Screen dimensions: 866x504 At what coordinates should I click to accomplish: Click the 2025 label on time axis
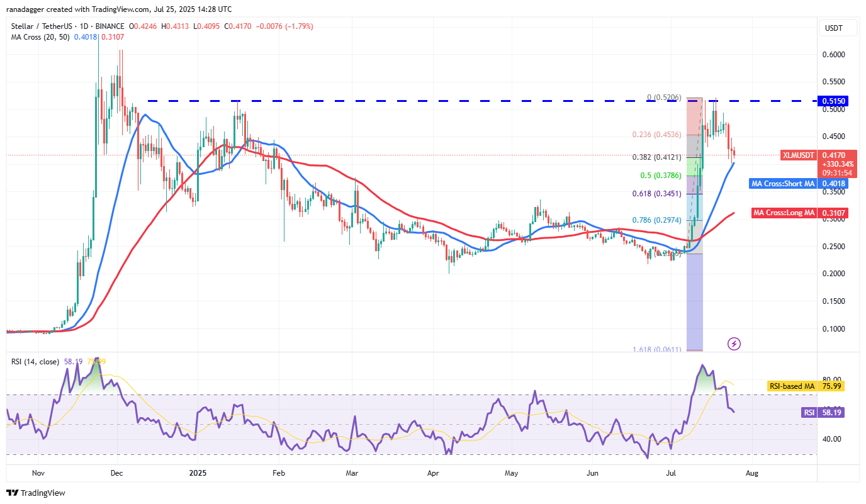click(198, 472)
